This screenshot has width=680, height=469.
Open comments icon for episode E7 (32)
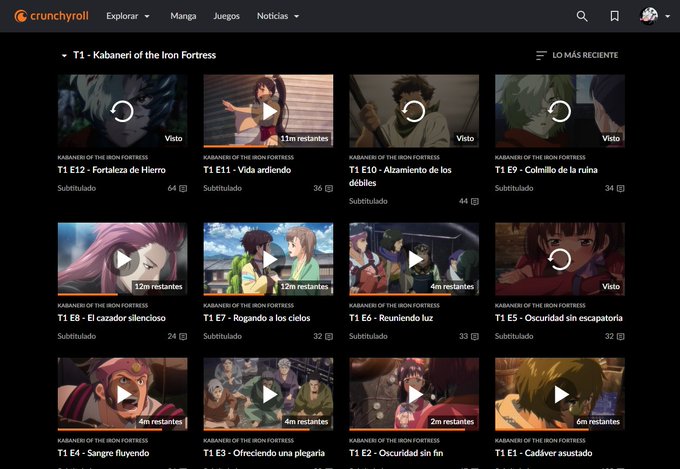[329, 336]
